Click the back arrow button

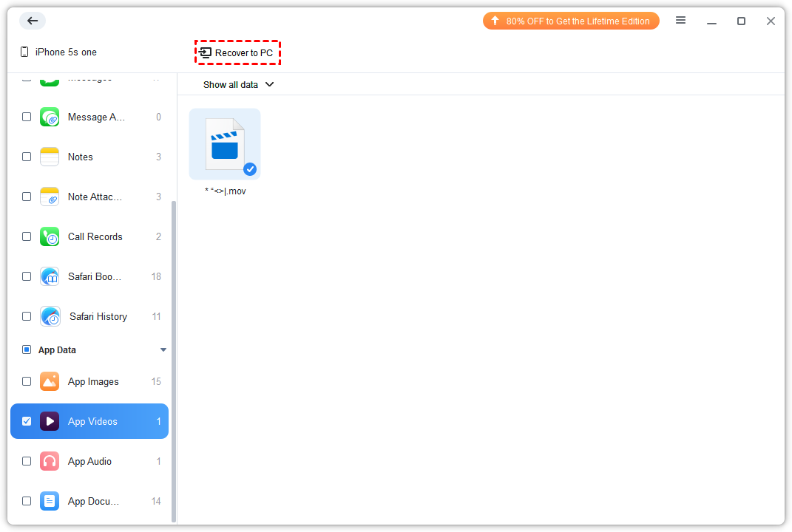coord(33,21)
